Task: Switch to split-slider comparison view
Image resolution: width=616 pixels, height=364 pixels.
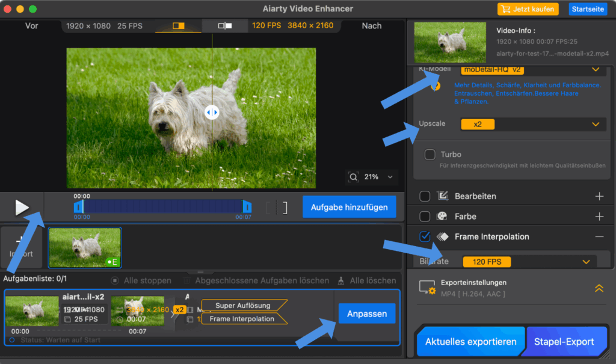Action: 179,26
